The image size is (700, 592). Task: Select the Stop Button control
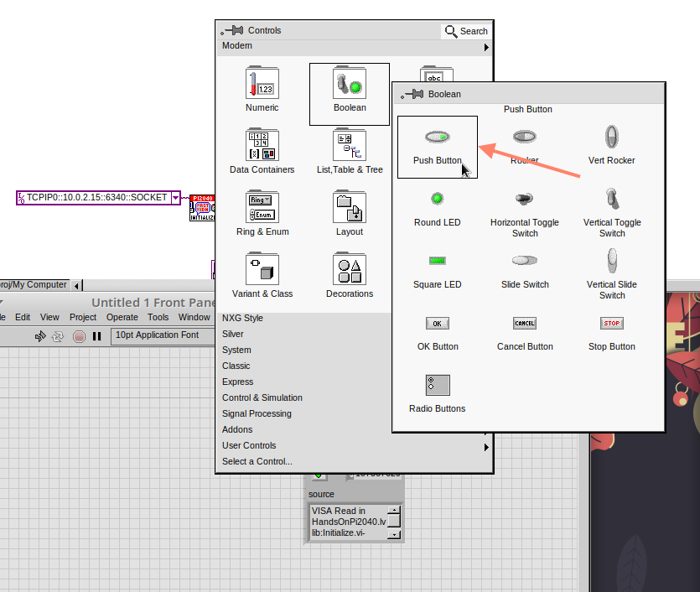(612, 333)
